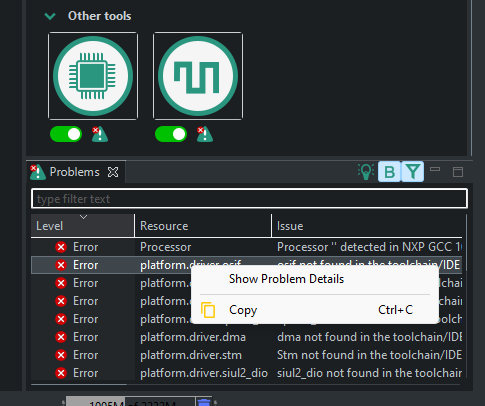
Task: Sort by the Level column header
Action: pos(83,226)
